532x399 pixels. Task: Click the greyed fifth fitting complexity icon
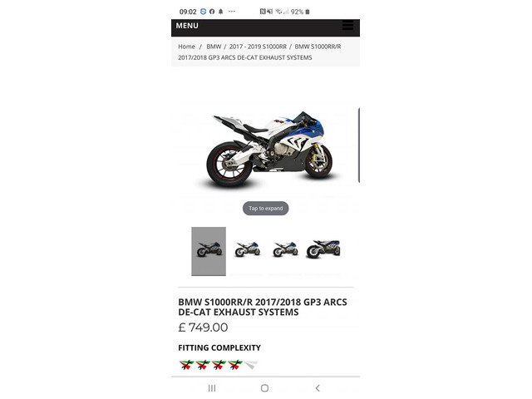coord(251,365)
